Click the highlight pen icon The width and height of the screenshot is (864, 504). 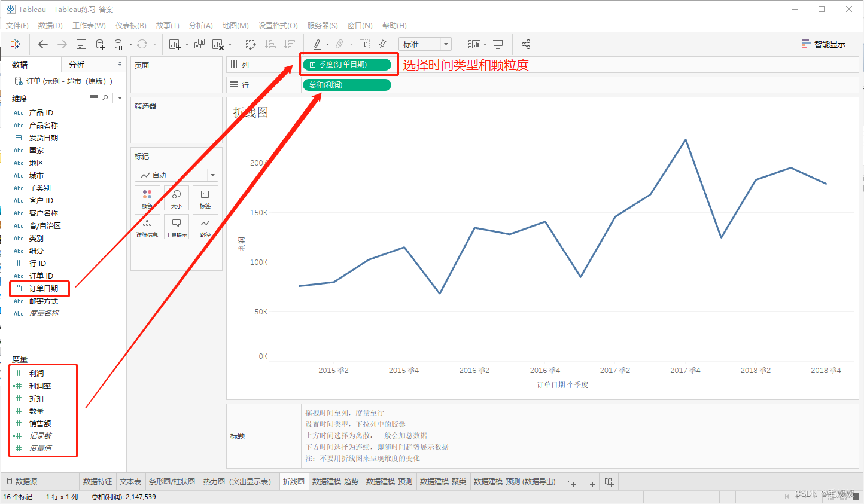(317, 44)
